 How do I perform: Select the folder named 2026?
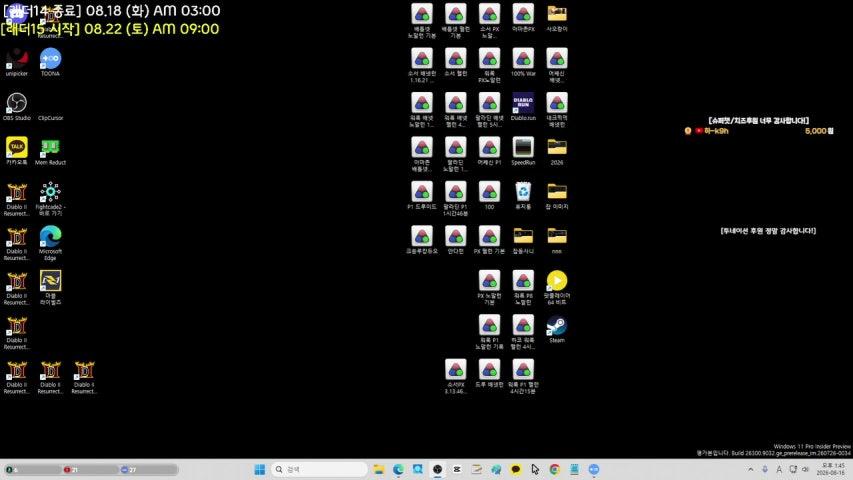tap(557, 151)
